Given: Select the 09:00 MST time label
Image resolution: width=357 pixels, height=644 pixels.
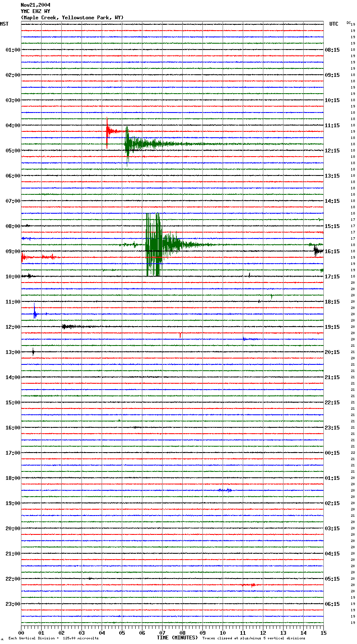Looking at the screenshot, I should pos(13,251).
